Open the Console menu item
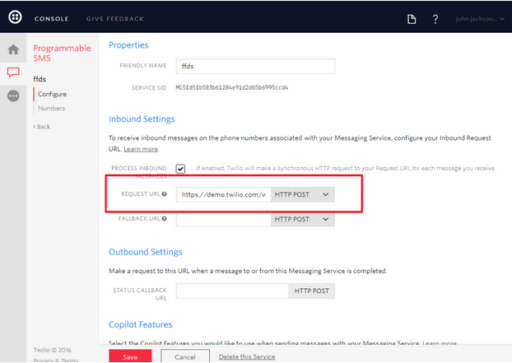The height and width of the screenshot is (363, 512). (51, 19)
